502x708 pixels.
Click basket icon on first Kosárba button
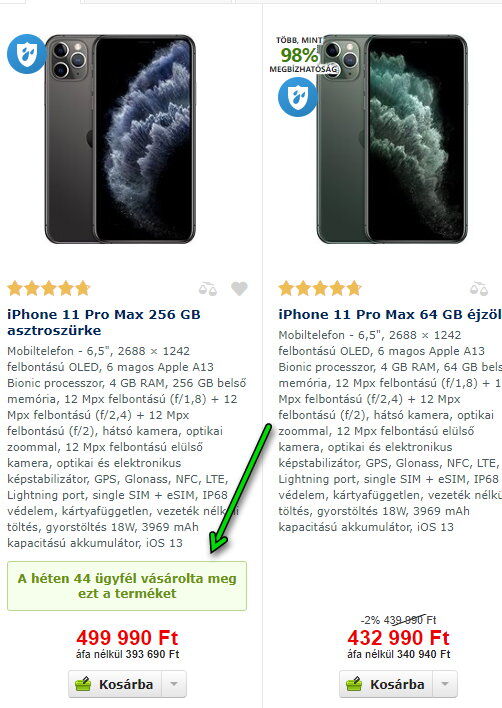84,684
